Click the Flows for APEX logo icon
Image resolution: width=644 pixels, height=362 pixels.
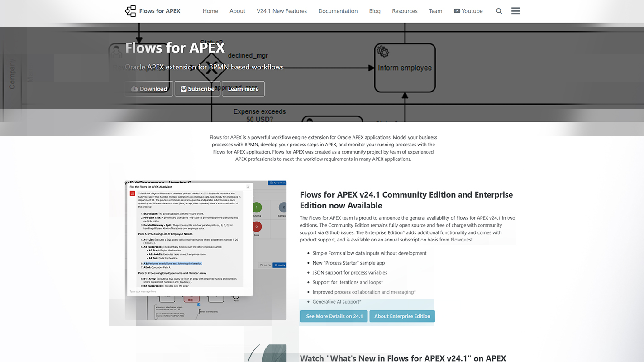[x=130, y=11]
